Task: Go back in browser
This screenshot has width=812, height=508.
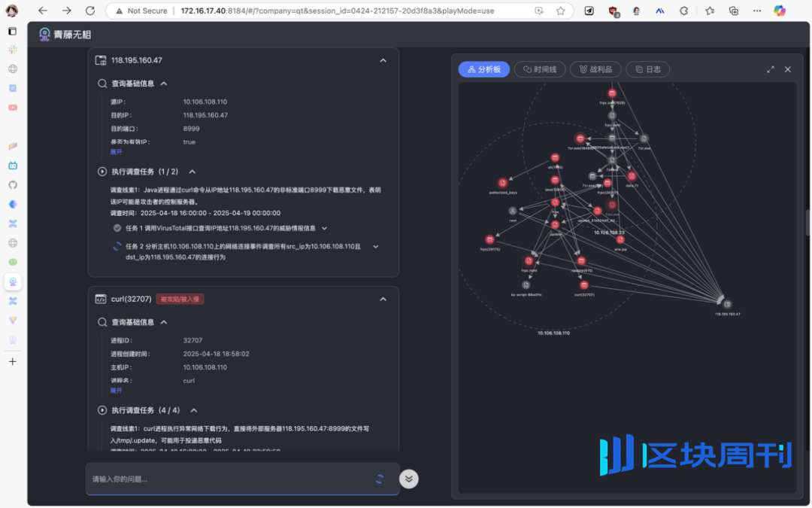Action: pos(43,11)
